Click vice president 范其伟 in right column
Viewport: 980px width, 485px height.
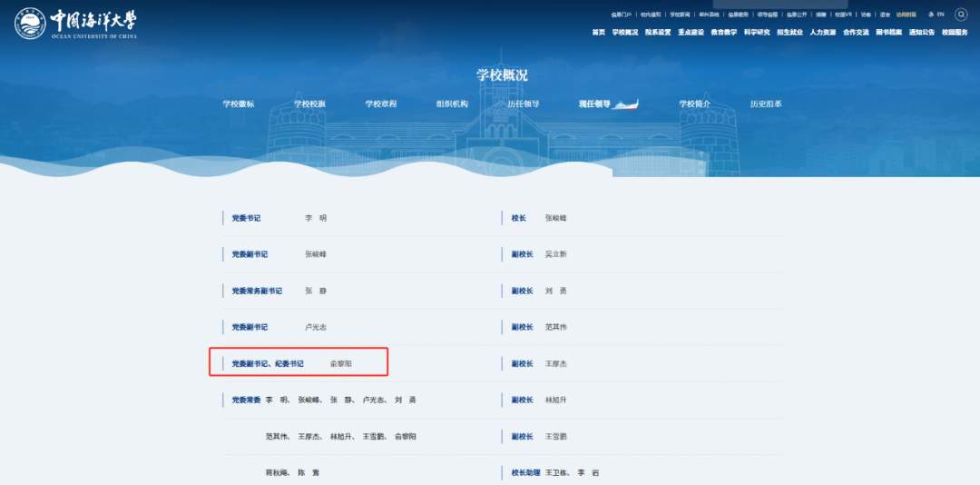(x=556, y=327)
